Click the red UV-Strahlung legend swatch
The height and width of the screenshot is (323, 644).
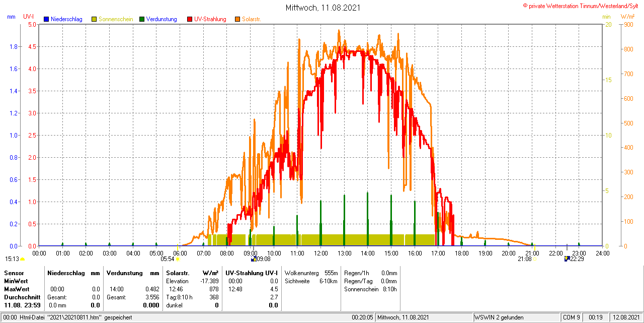coord(190,19)
